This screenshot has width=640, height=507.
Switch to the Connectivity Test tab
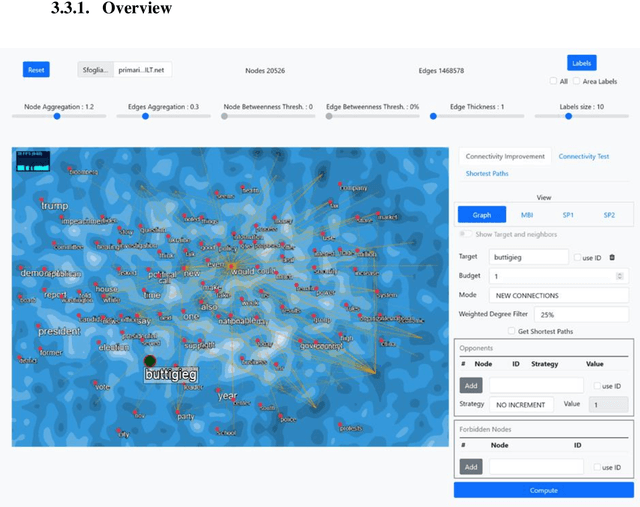tap(584, 156)
